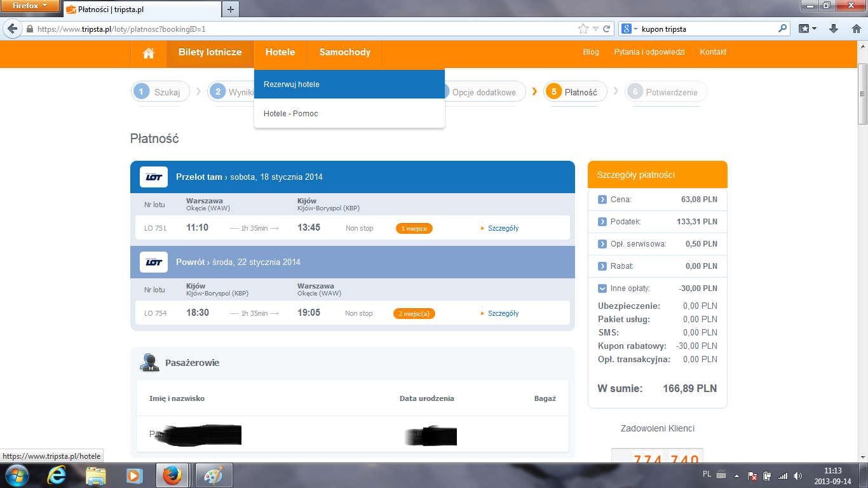Open a new browser tab
Viewport: 868px width, 488px height.
click(230, 9)
